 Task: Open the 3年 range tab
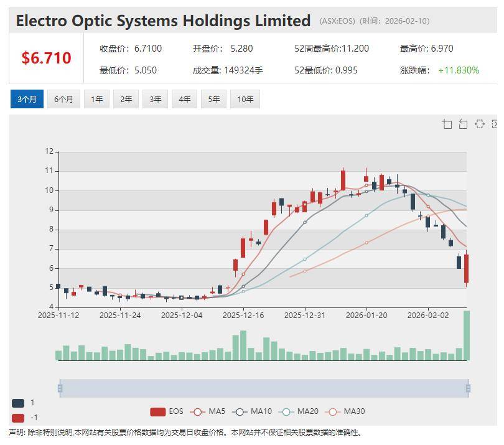click(155, 99)
